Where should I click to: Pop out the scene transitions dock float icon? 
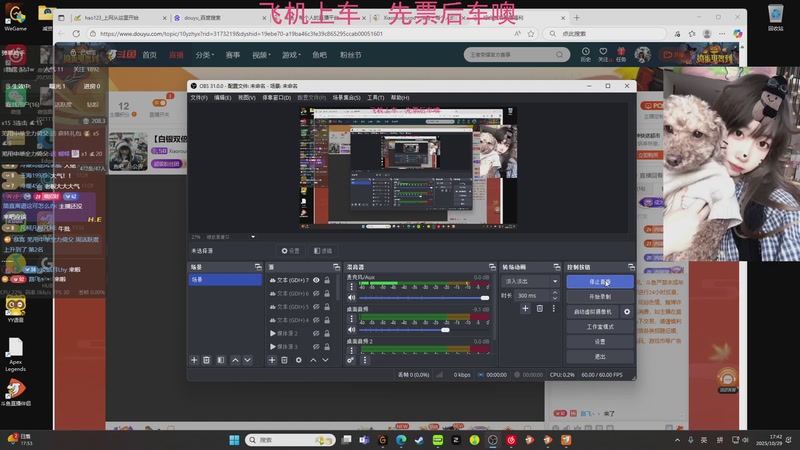click(557, 267)
